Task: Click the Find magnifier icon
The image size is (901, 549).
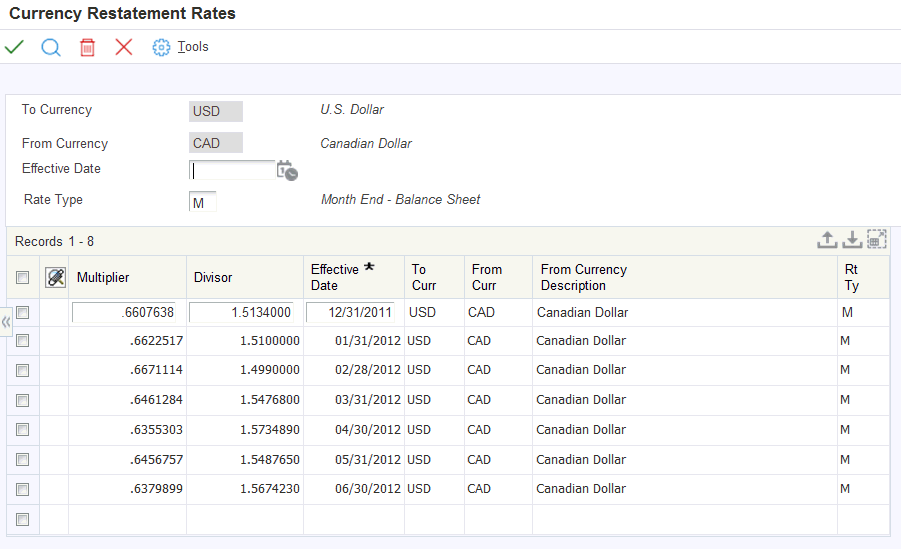Action: pyautogui.click(x=51, y=47)
